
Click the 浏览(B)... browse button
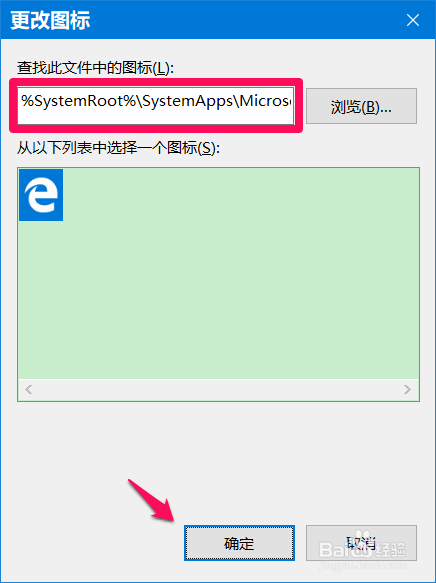click(x=361, y=106)
